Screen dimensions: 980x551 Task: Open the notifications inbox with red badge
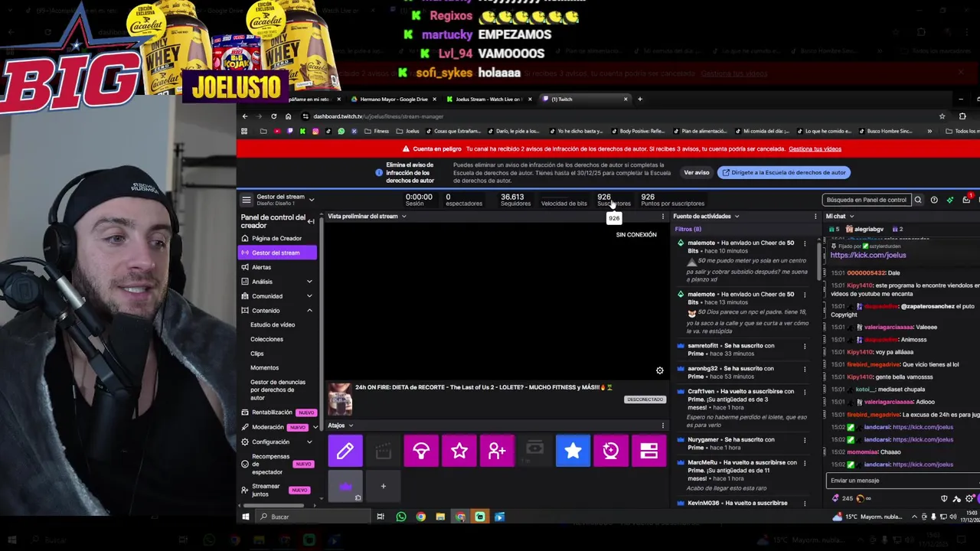pyautogui.click(x=967, y=199)
